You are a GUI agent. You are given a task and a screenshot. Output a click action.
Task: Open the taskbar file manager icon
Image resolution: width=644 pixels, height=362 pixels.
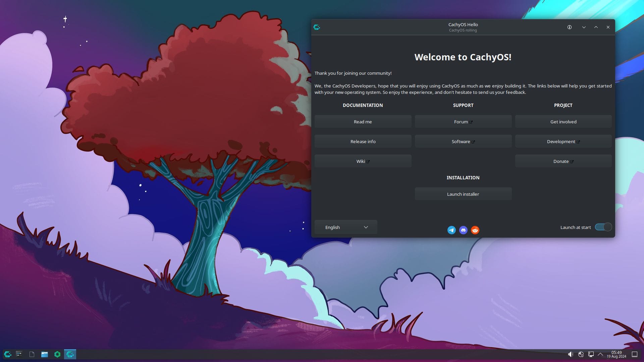44,354
